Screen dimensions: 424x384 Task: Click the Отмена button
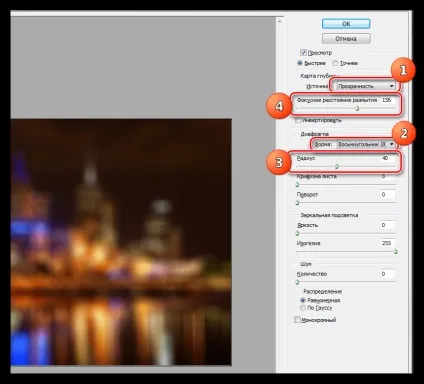pyautogui.click(x=346, y=39)
